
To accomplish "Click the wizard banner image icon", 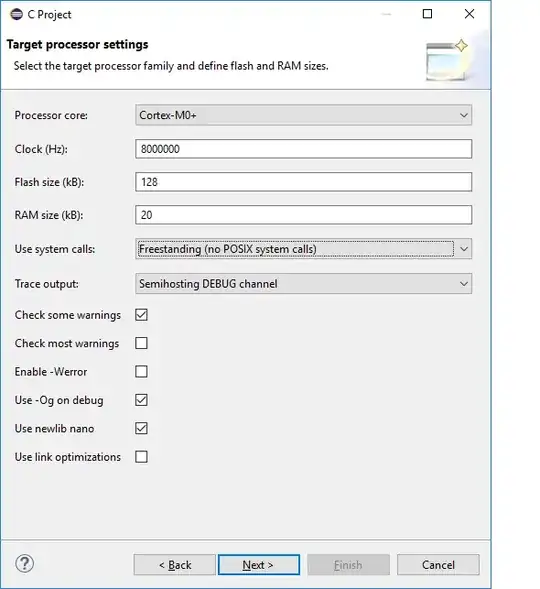I will [447, 60].
